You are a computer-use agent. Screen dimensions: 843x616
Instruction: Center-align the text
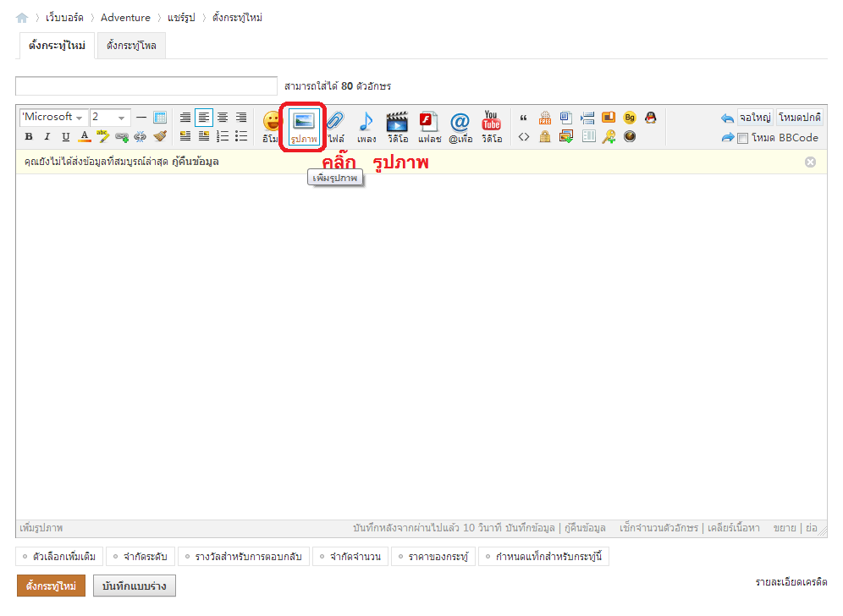pyautogui.click(x=222, y=117)
